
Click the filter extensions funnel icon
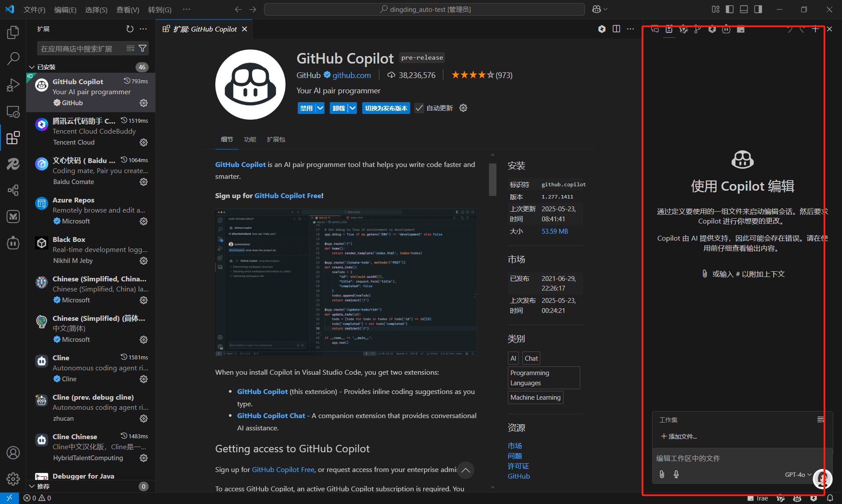143,48
